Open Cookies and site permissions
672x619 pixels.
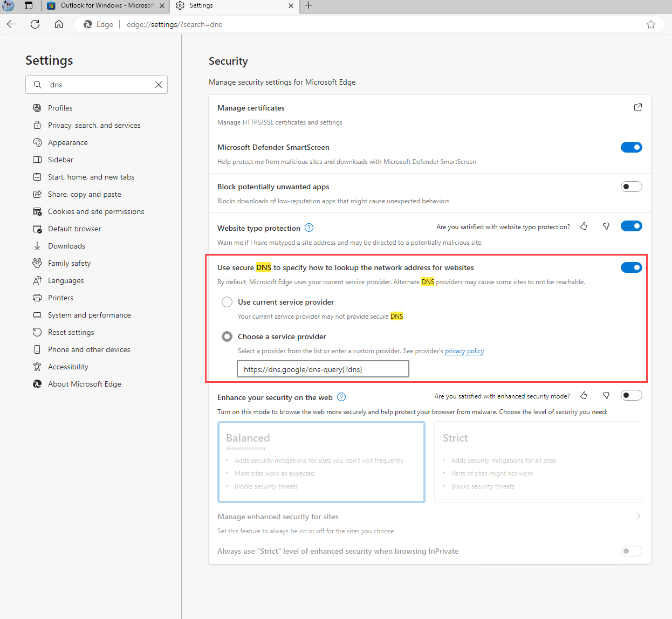click(x=96, y=211)
